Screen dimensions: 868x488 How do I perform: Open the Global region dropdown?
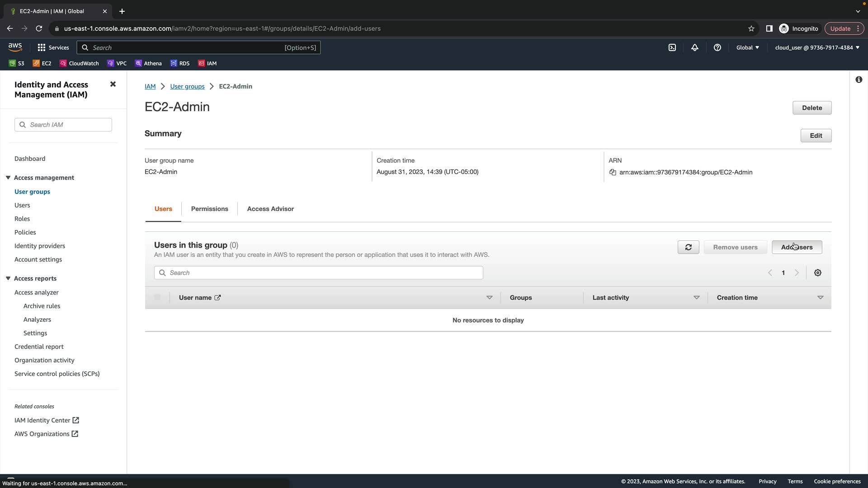[x=747, y=47]
